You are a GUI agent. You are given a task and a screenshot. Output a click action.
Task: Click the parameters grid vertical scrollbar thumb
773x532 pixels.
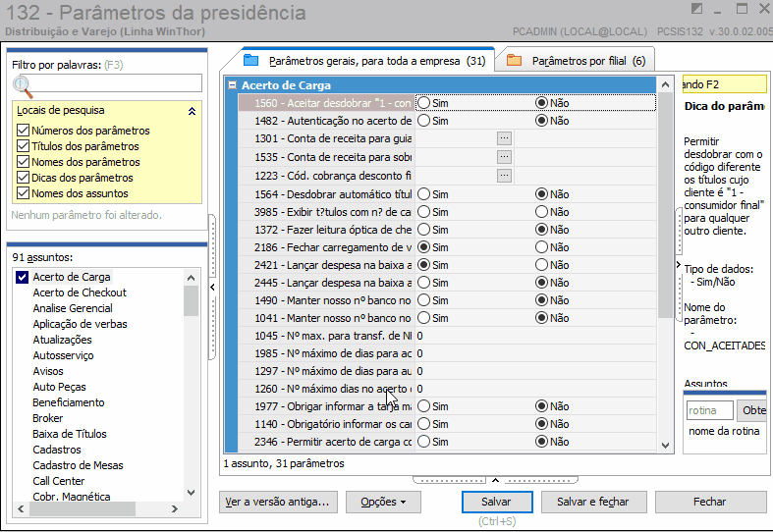click(x=665, y=206)
